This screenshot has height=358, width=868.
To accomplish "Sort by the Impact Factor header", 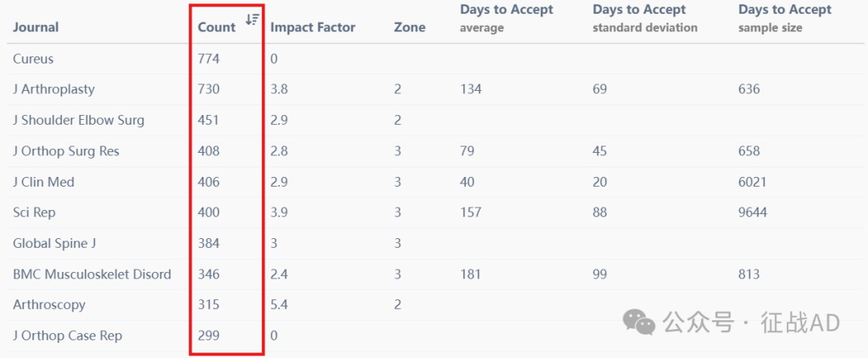I will coord(313,27).
